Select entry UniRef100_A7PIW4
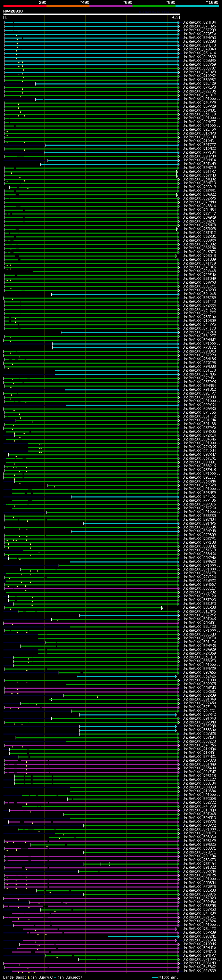The height and width of the screenshot is (980, 222). (199, 153)
